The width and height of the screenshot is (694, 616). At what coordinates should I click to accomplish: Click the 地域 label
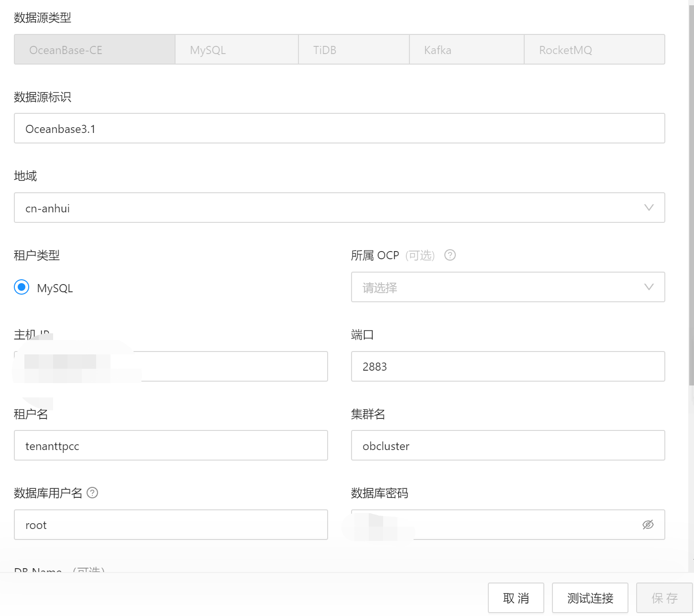click(25, 176)
